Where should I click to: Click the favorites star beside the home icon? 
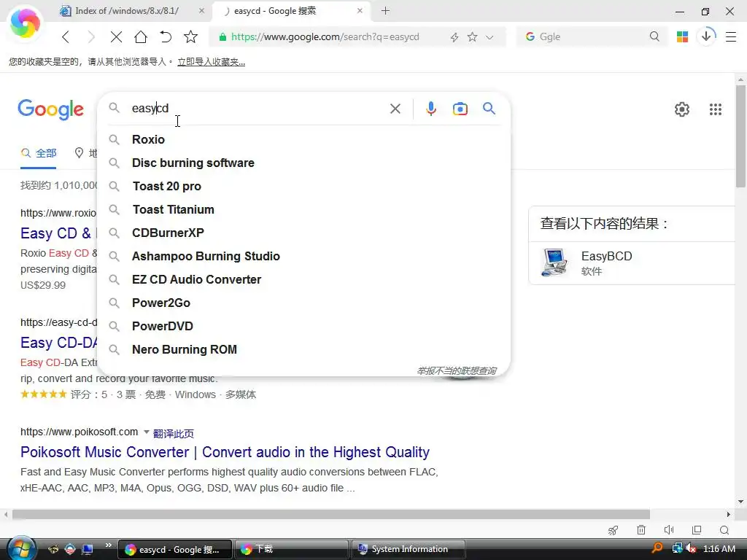point(190,36)
